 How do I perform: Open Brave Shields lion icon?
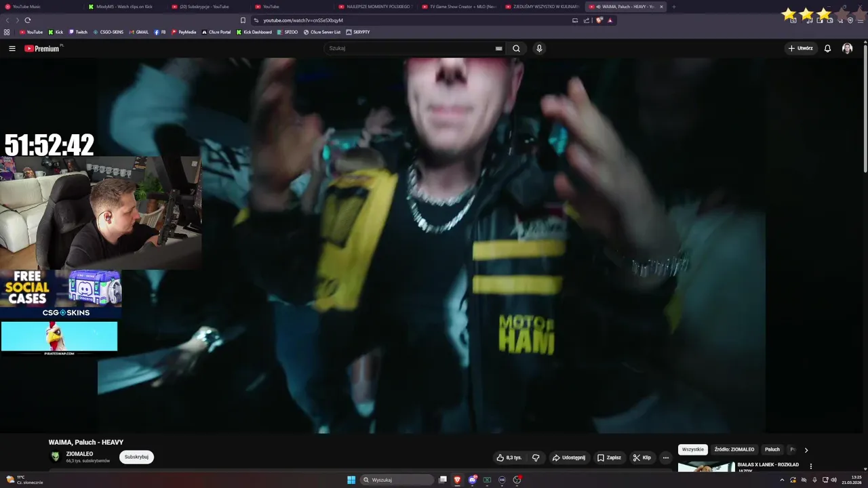pyautogui.click(x=599, y=20)
